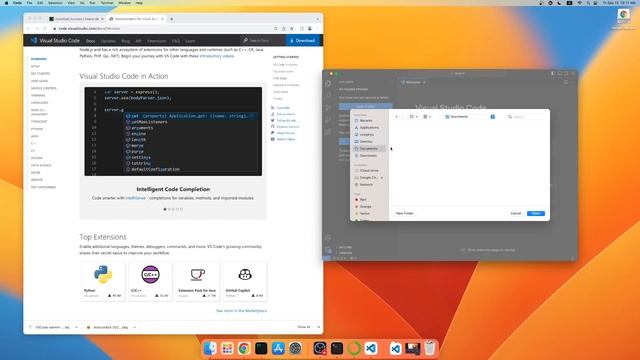Open Docs in VS Code site navigation
Viewport: 640px width, 360px height.
(91, 41)
